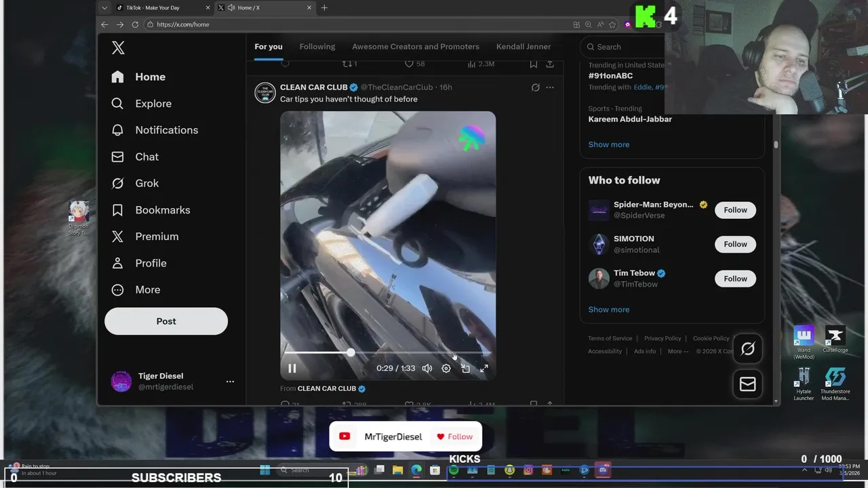
Task: Click the X search field
Action: coord(624,47)
